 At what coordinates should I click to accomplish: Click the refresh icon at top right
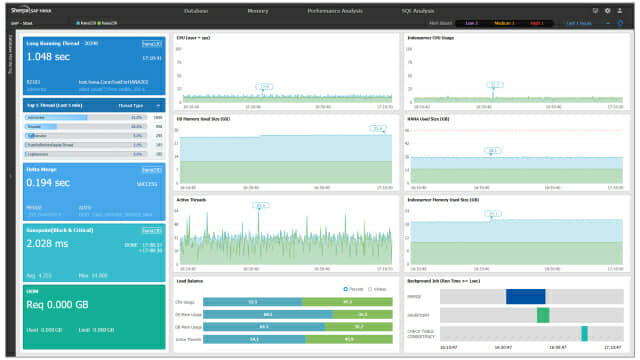pos(620,23)
